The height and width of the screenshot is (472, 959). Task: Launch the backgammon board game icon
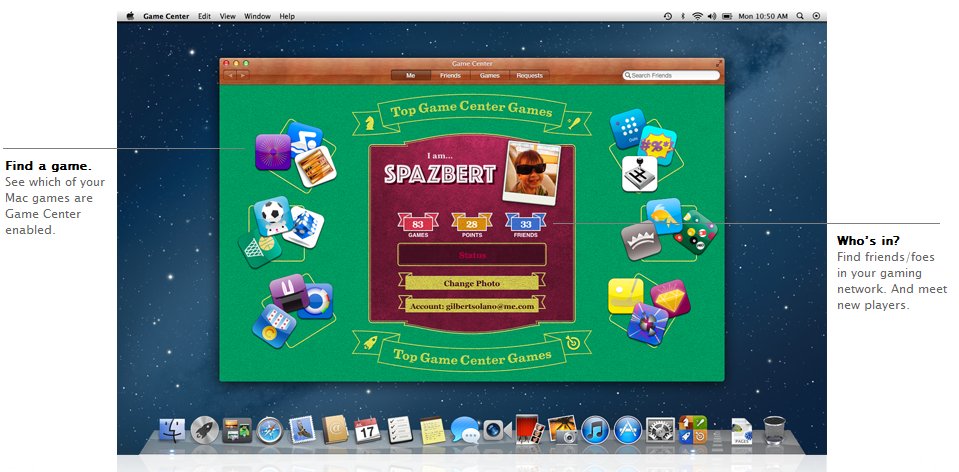315,166
